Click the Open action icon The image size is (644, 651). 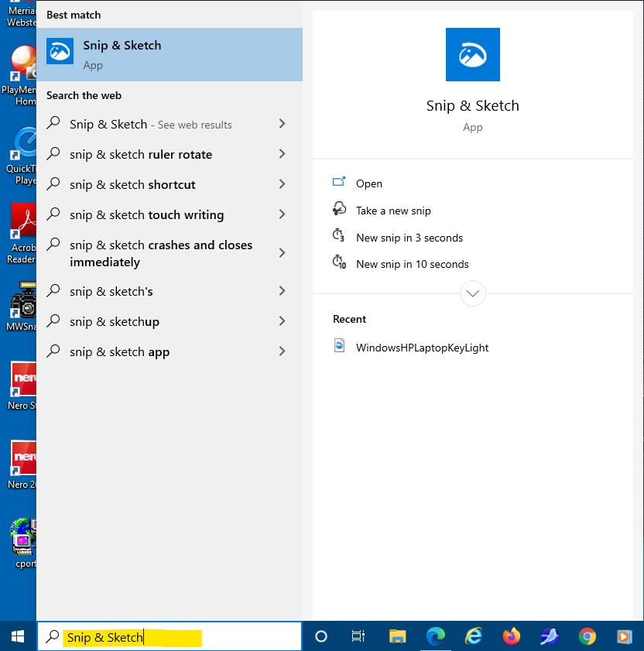pyautogui.click(x=339, y=182)
